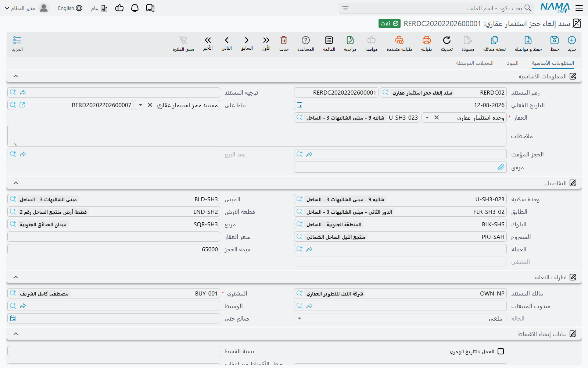Collapse المعلومات الأساسية section
Image resolution: width=588 pixels, height=368 pixels.
tap(16, 76)
